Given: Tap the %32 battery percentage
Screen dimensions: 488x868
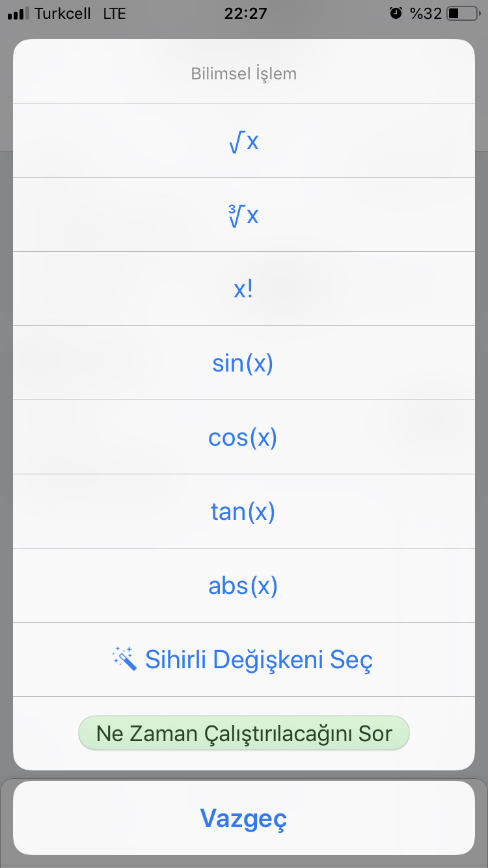Looking at the screenshot, I should pyautogui.click(x=426, y=13).
